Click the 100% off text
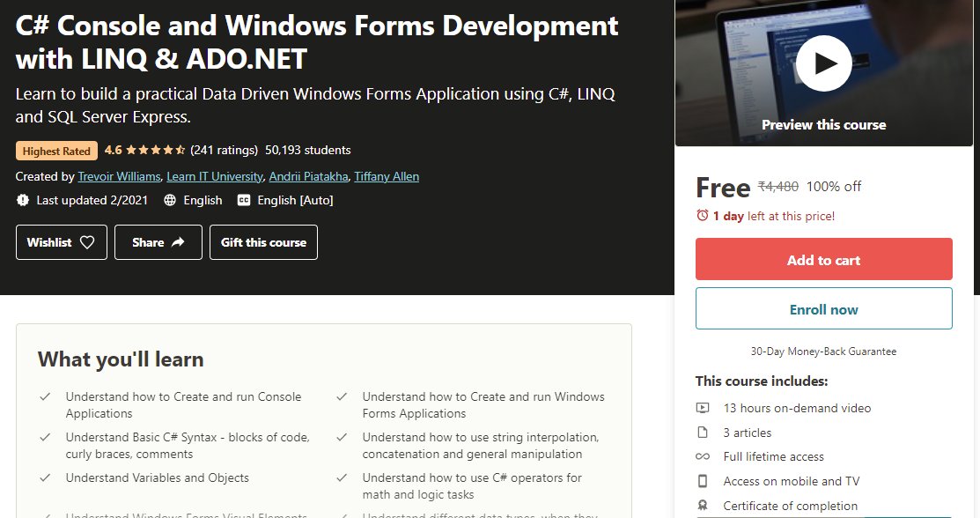980x518 pixels. pos(834,187)
